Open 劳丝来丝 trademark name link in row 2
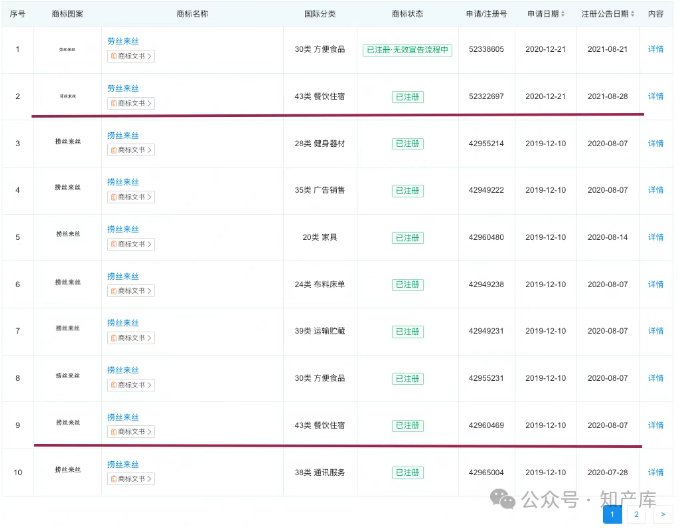Viewport: 680px width, 530px height. point(123,88)
